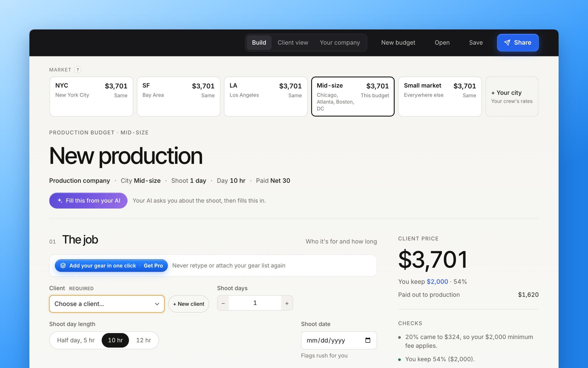Screen dimensions: 588x368
Task: Click the Shoot 1 day summary
Action: [189, 181]
